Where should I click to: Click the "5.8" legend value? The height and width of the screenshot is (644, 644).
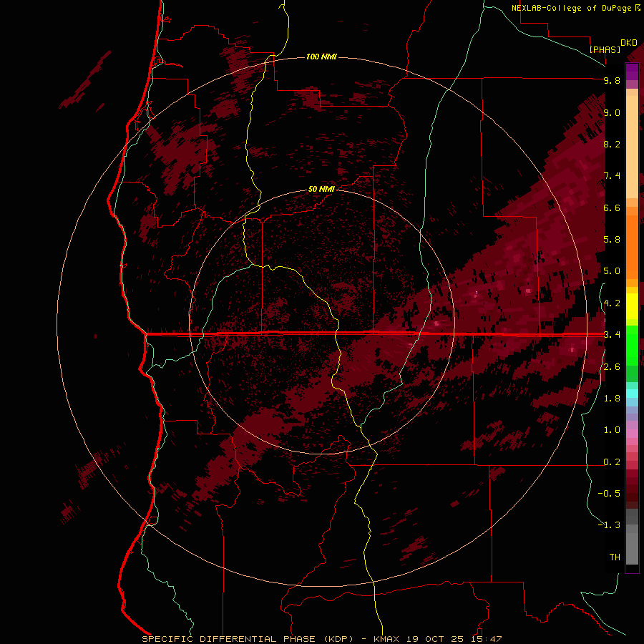tap(612, 240)
